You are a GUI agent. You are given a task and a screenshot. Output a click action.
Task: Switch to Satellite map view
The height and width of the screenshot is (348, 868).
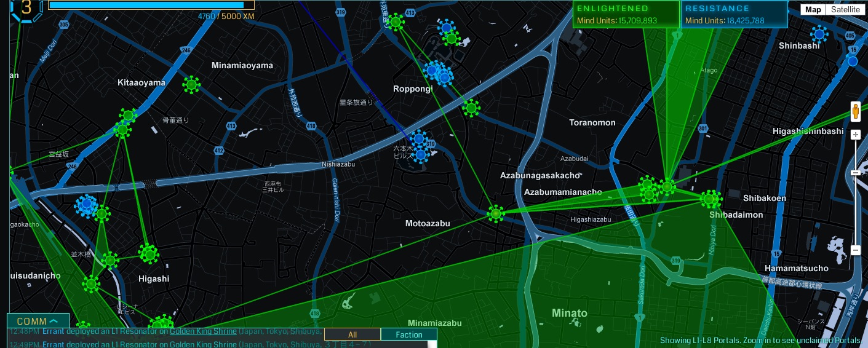click(x=845, y=9)
